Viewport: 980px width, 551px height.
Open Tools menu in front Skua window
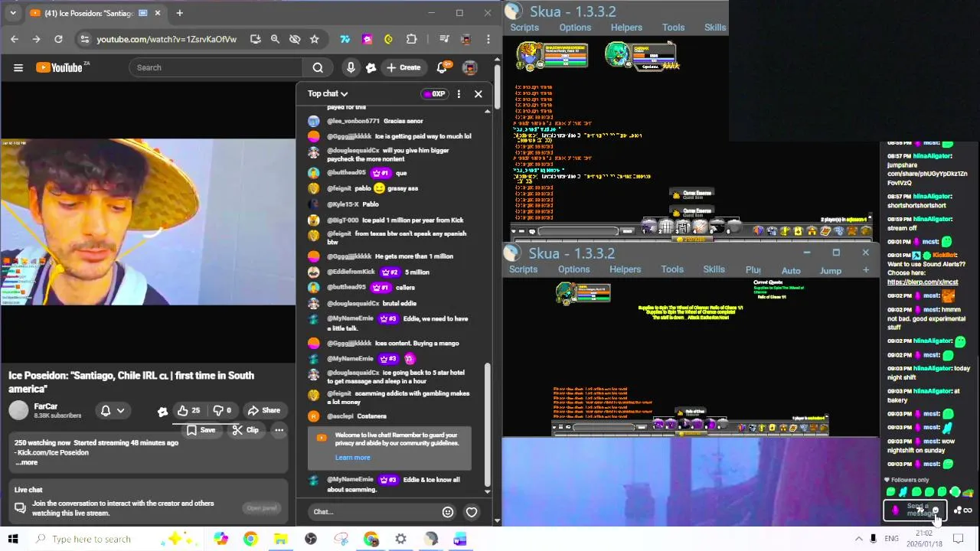[x=672, y=269]
